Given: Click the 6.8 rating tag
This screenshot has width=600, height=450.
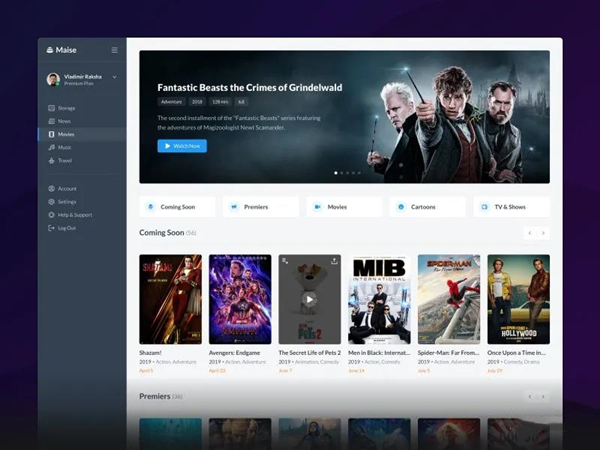Looking at the screenshot, I should [x=241, y=102].
